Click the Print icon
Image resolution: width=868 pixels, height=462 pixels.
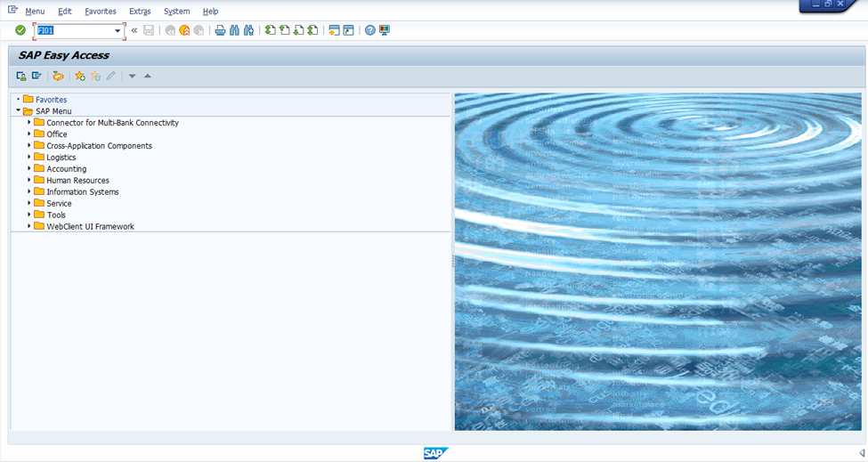pos(220,30)
